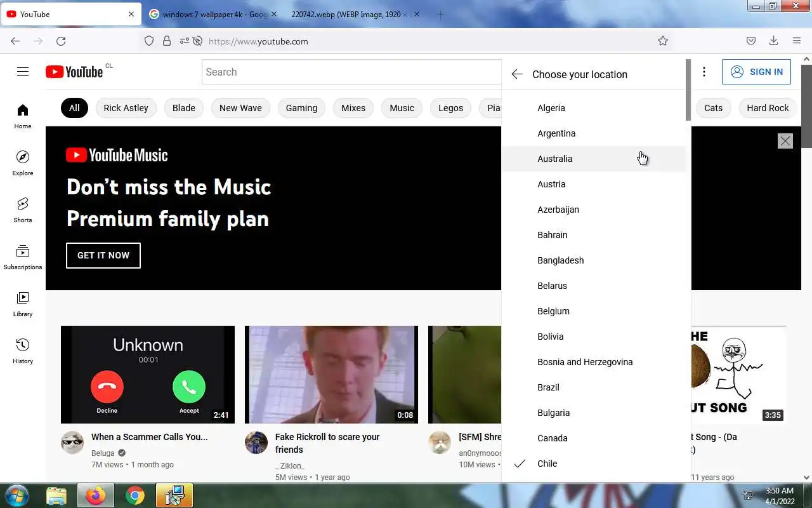The width and height of the screenshot is (812, 508).
Task: Choose Australia as location
Action: (594, 159)
